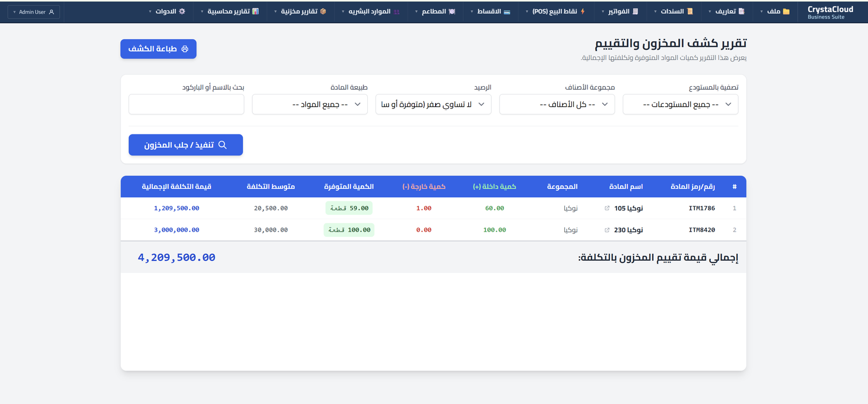The width and height of the screenshot is (868, 404).
Task: Click the متوسط التكلفة column header
Action: [271, 187]
